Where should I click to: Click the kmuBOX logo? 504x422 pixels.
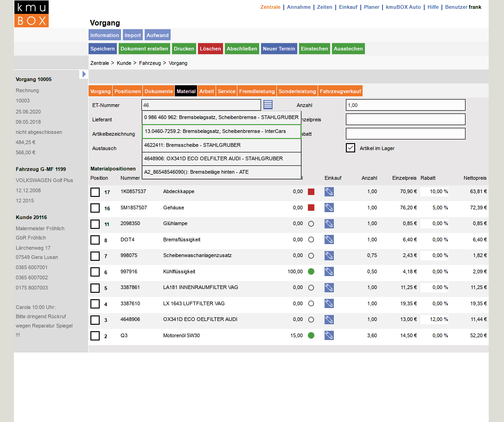click(x=31, y=14)
